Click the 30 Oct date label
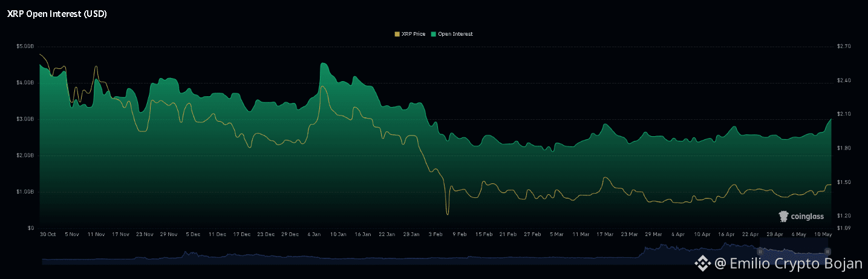The height and width of the screenshot is (279, 868). tap(48, 234)
